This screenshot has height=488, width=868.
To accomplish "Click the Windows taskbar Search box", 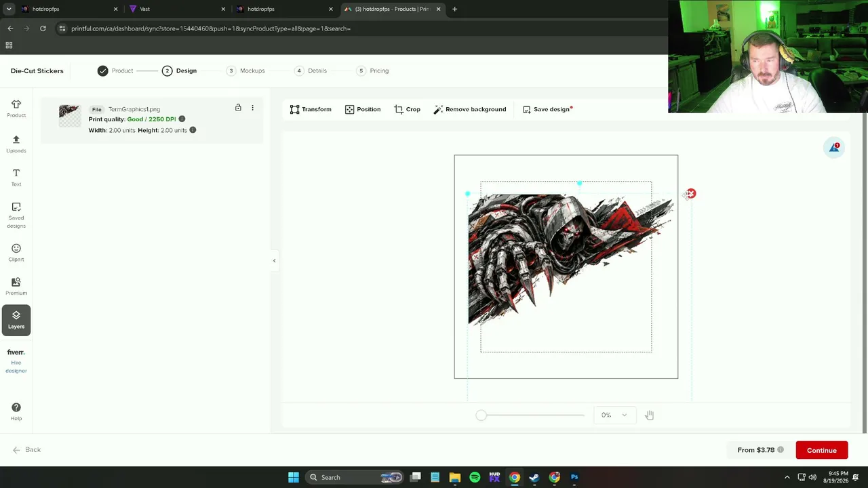I will click(x=355, y=477).
